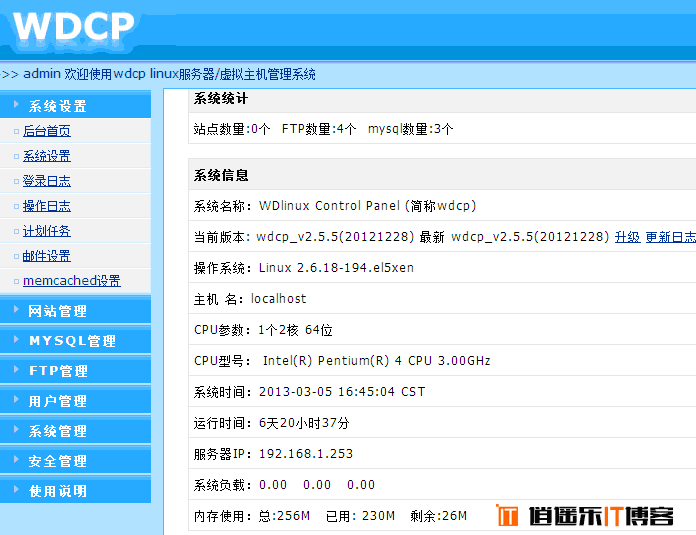
Task: Expand the 用户管理 menu section
Action: [75, 400]
